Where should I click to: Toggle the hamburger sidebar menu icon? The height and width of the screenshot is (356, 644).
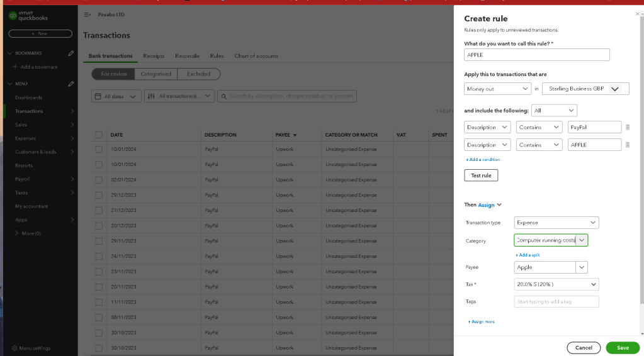point(87,14)
